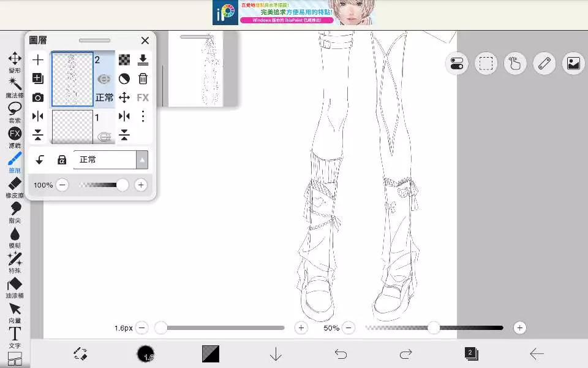The image size is (588, 368).
Task: Delete layer with trash icon
Action: click(x=143, y=79)
